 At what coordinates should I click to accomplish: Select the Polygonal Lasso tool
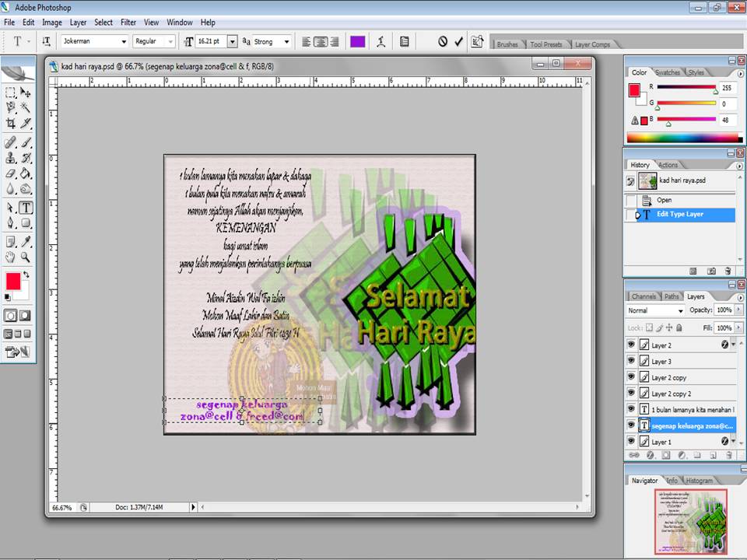click(x=10, y=108)
